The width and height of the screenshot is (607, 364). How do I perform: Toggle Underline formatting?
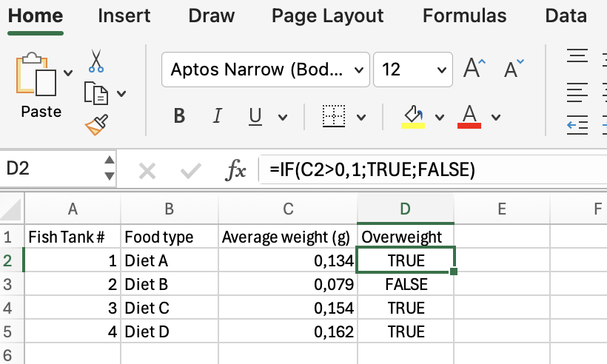255,117
